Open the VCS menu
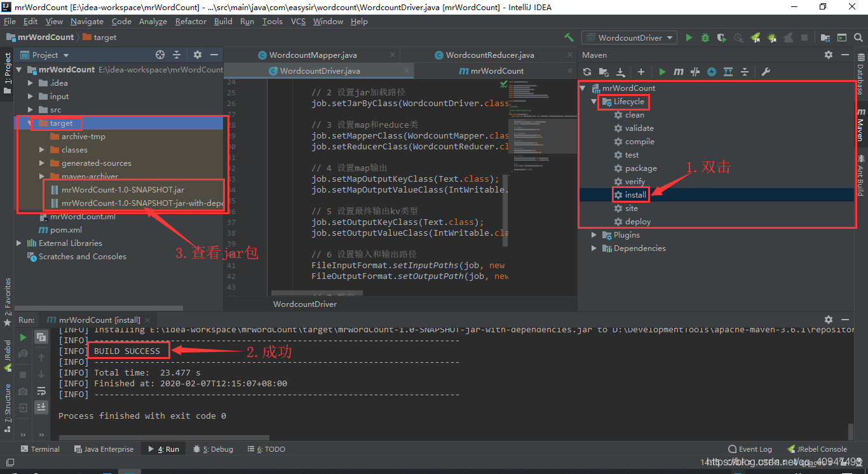The width and height of the screenshot is (868, 474). [298, 21]
